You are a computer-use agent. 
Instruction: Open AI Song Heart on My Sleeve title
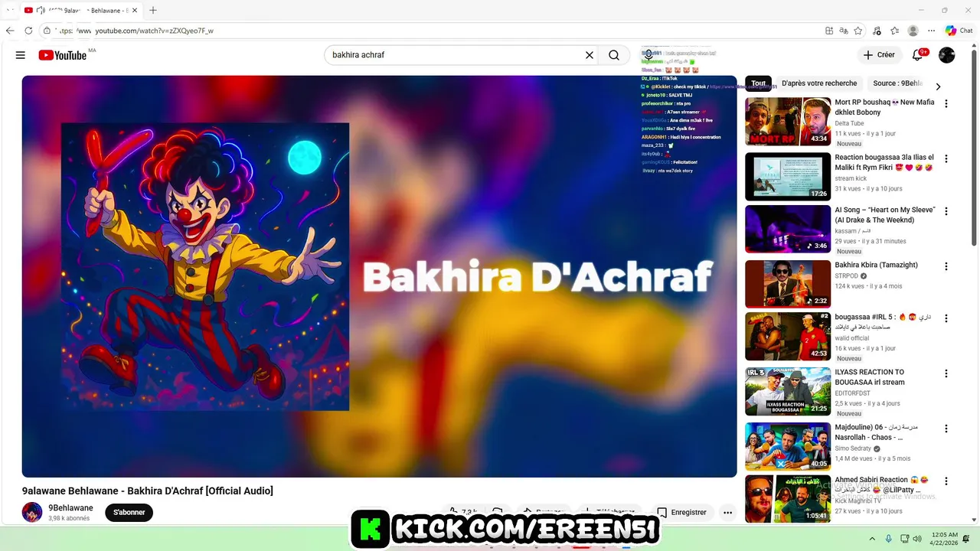click(885, 215)
